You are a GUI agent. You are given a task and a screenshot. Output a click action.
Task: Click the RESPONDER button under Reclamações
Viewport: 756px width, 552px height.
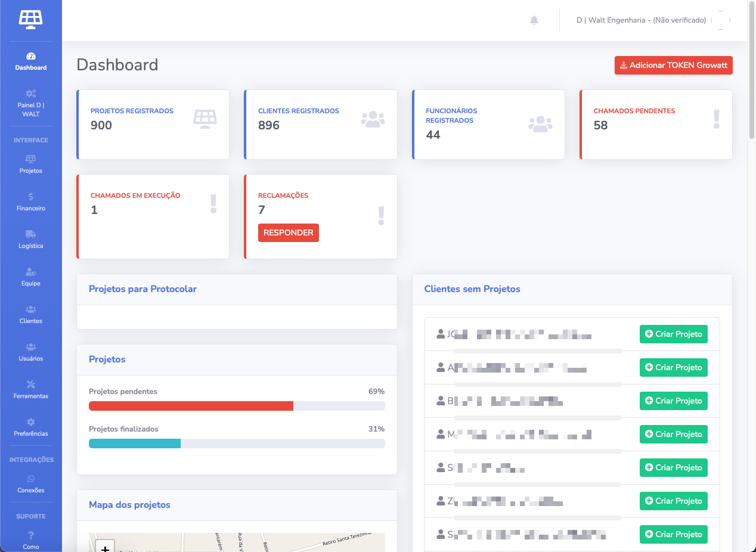click(289, 232)
